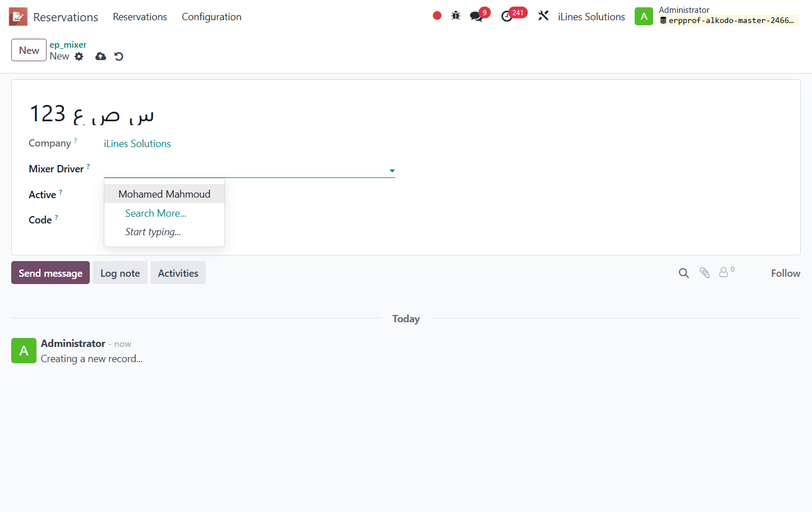812x512 pixels.
Task: Click the Administrator avatar in chatter message
Action: click(x=24, y=351)
